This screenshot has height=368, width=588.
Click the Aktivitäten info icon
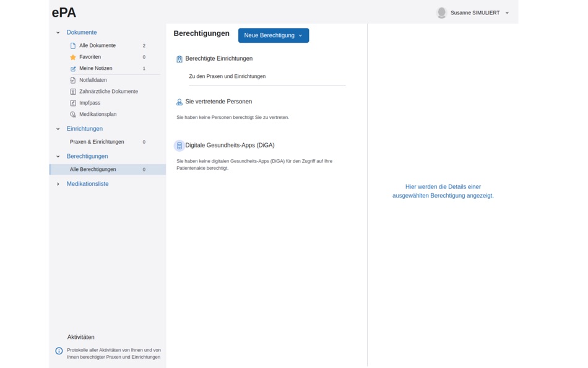(x=58, y=350)
